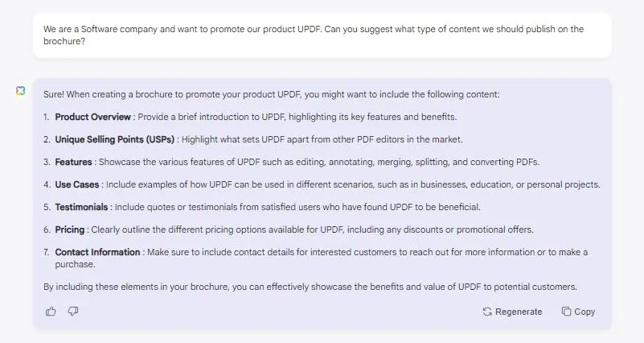Click the Pricing bold heading
This screenshot has height=343, width=644.
(70, 230)
